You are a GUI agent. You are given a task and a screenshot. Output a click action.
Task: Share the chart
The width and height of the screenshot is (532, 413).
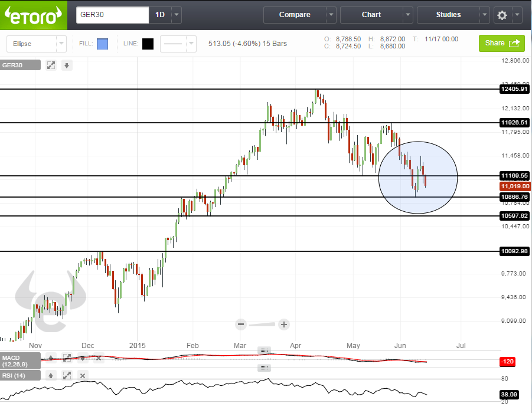tap(502, 43)
